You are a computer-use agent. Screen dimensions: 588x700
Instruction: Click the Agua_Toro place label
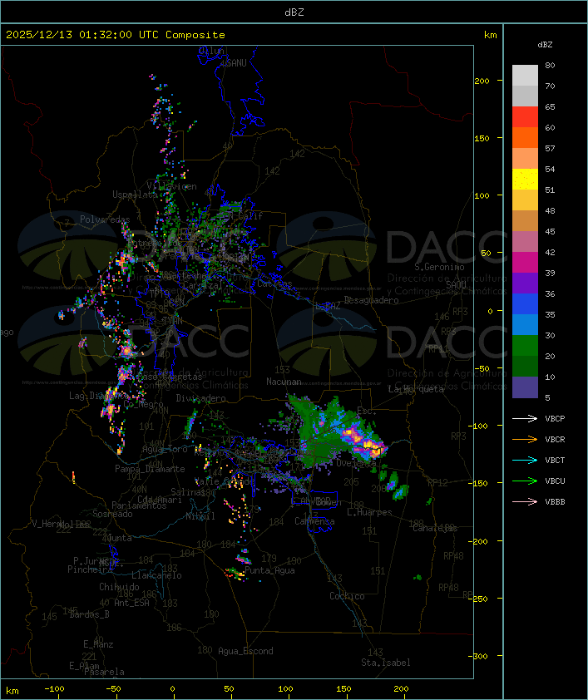(x=165, y=449)
